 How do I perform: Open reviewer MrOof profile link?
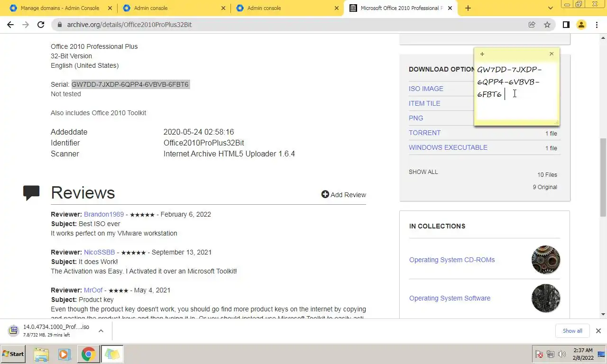(x=93, y=290)
